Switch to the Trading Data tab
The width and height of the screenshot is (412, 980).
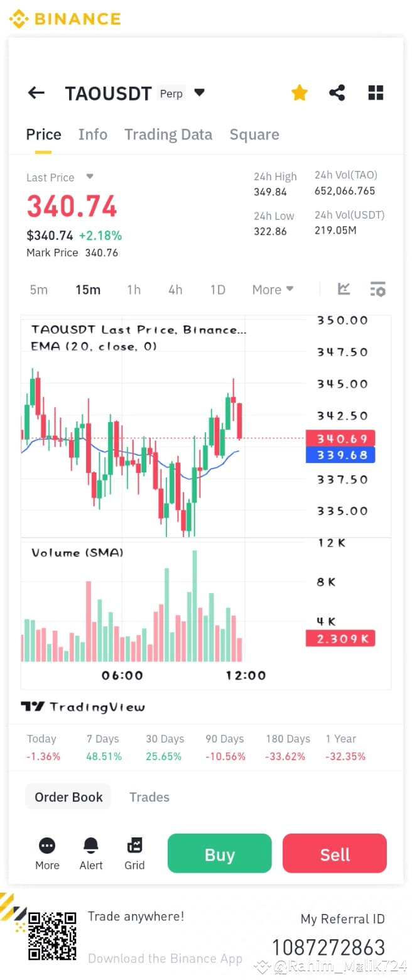(168, 134)
